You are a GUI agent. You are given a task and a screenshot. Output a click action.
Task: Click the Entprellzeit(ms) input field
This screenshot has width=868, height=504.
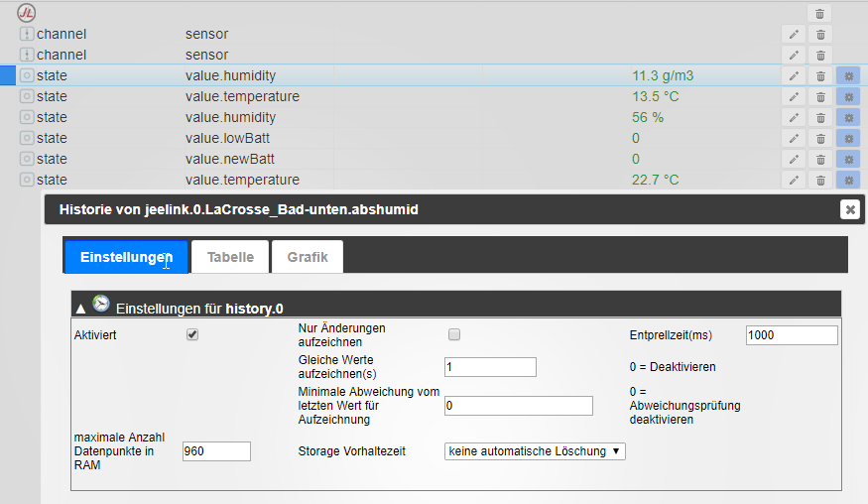tap(792, 335)
